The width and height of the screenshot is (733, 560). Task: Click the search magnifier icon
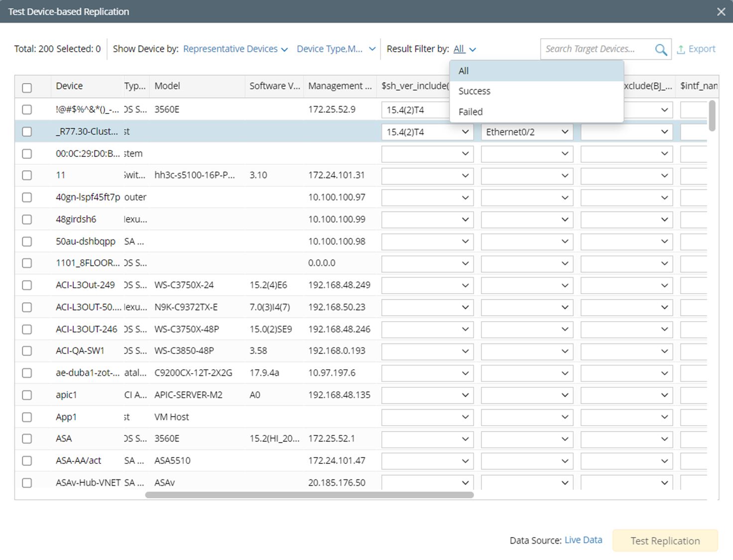[x=661, y=50]
